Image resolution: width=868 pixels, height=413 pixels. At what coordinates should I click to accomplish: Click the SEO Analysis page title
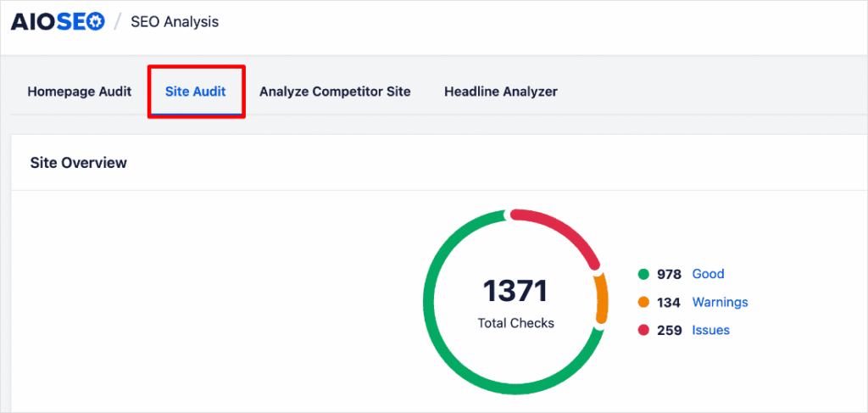click(x=175, y=22)
